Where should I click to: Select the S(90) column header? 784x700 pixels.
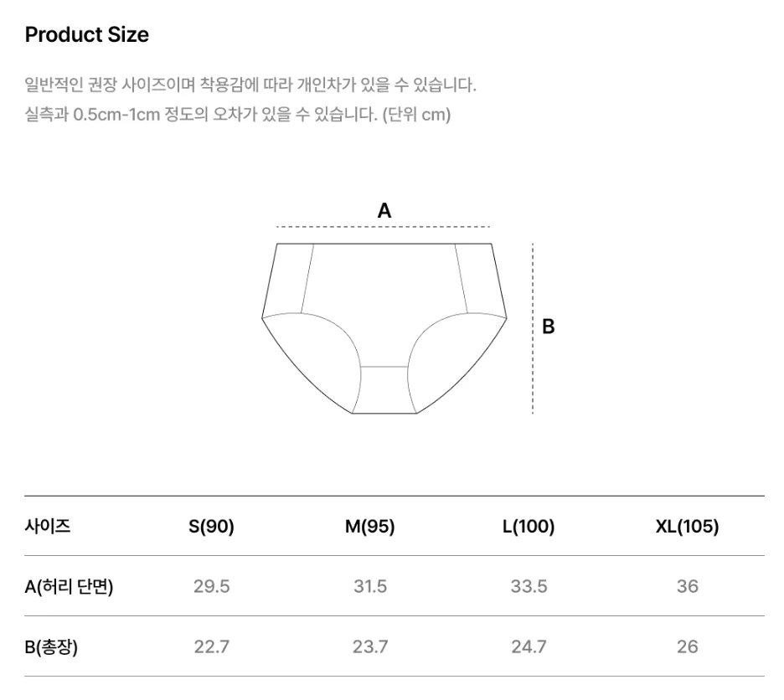[211, 526]
